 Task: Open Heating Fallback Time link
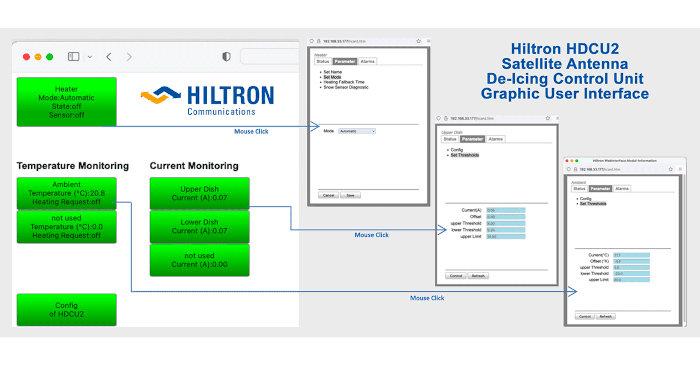click(344, 82)
